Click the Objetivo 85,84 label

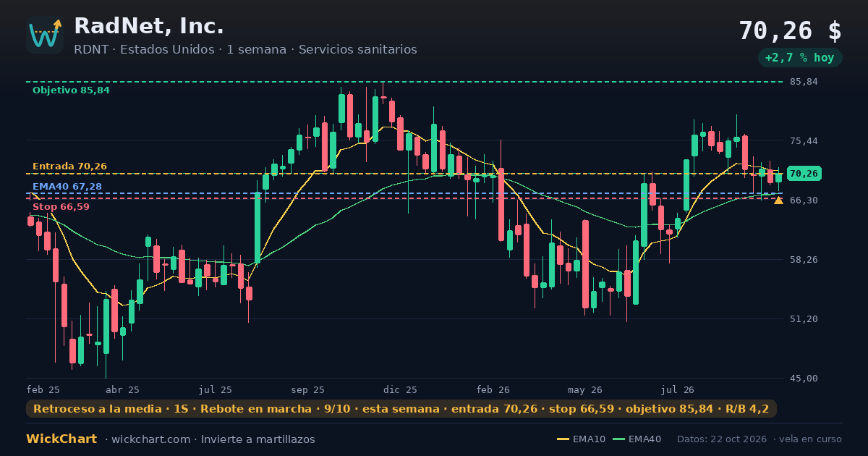(x=71, y=90)
